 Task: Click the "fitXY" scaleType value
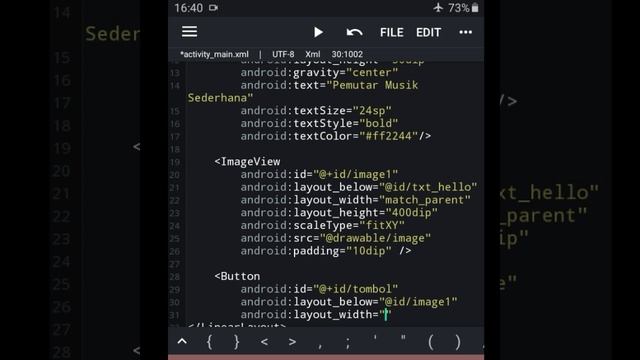click(382, 225)
